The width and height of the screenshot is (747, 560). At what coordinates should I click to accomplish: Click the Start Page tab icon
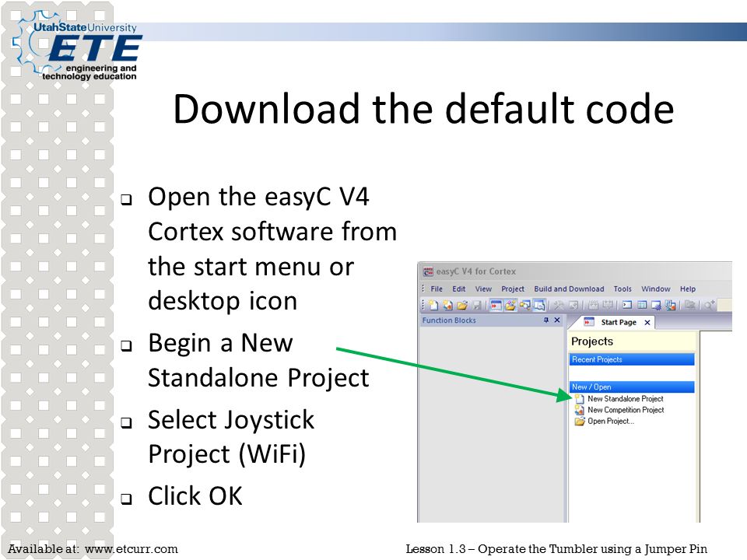589,322
